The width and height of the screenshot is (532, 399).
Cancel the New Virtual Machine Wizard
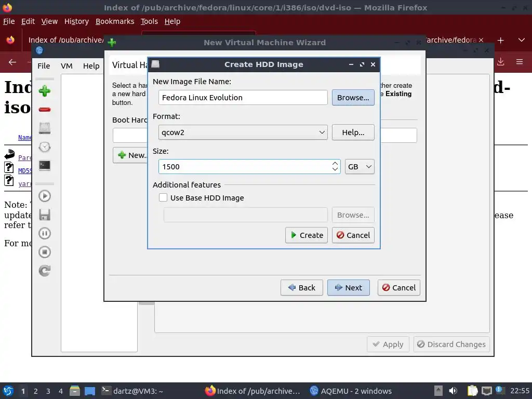coord(398,288)
